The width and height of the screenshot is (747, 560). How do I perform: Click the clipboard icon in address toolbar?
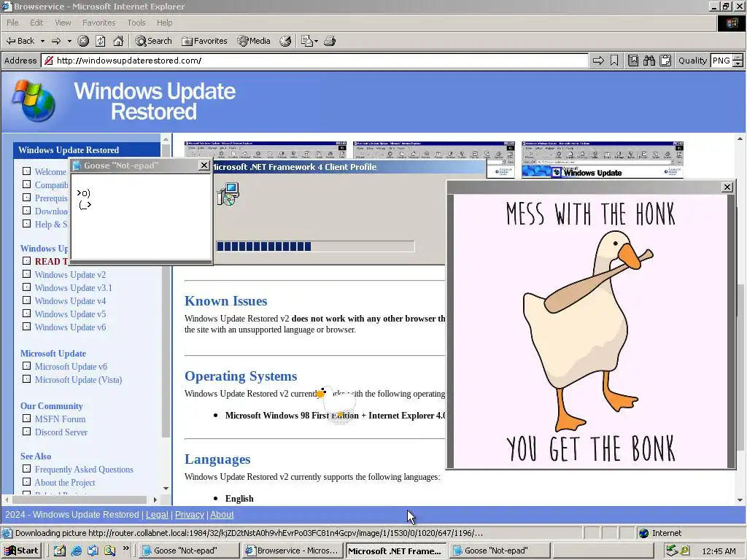(x=665, y=61)
